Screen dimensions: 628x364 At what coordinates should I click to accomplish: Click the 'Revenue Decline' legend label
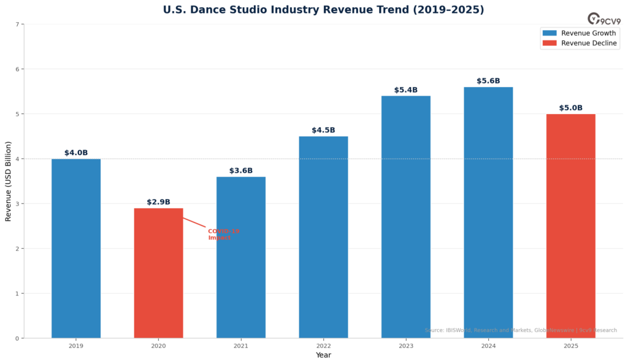click(x=589, y=43)
